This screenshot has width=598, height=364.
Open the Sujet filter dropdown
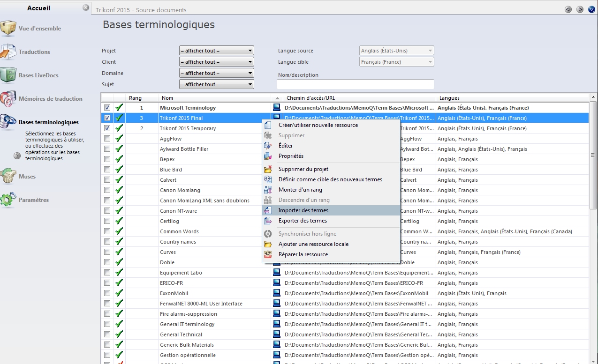coord(217,84)
